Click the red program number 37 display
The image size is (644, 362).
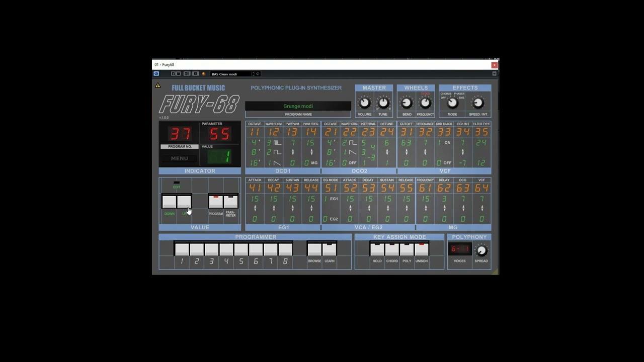click(x=180, y=134)
